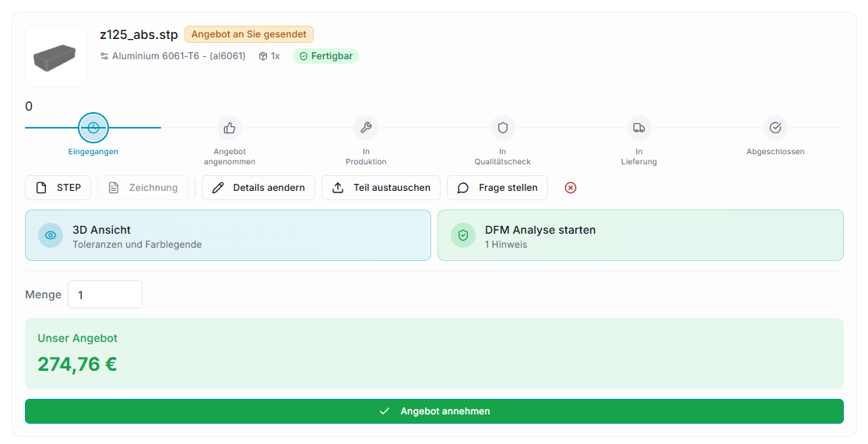Viewport: 868px width, 444px height.
Task: Click the 274,76 € price text
Action: 78,365
